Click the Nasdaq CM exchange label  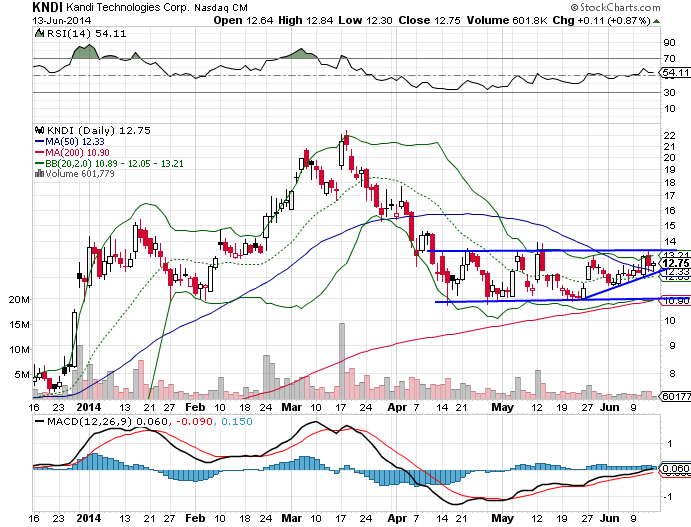click(221, 8)
